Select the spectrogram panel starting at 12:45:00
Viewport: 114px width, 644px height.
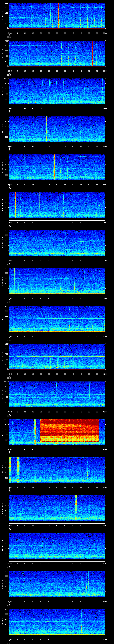click(x=57, y=546)
